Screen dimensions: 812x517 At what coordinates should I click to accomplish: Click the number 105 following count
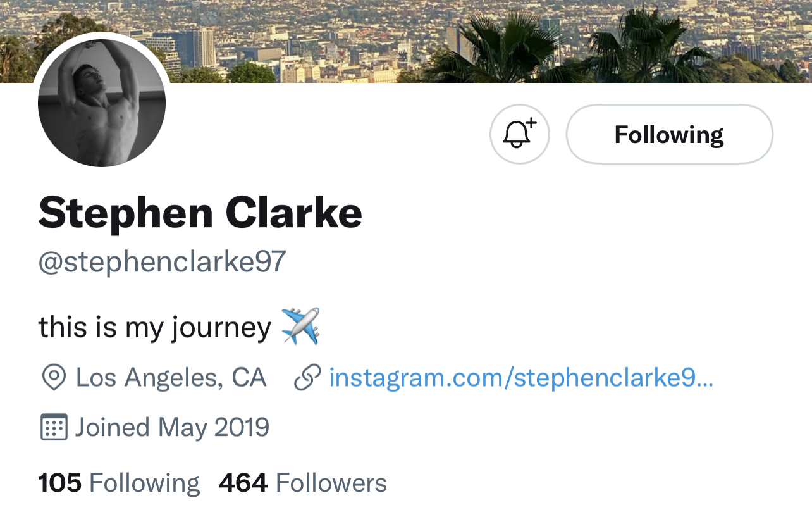pos(60,483)
